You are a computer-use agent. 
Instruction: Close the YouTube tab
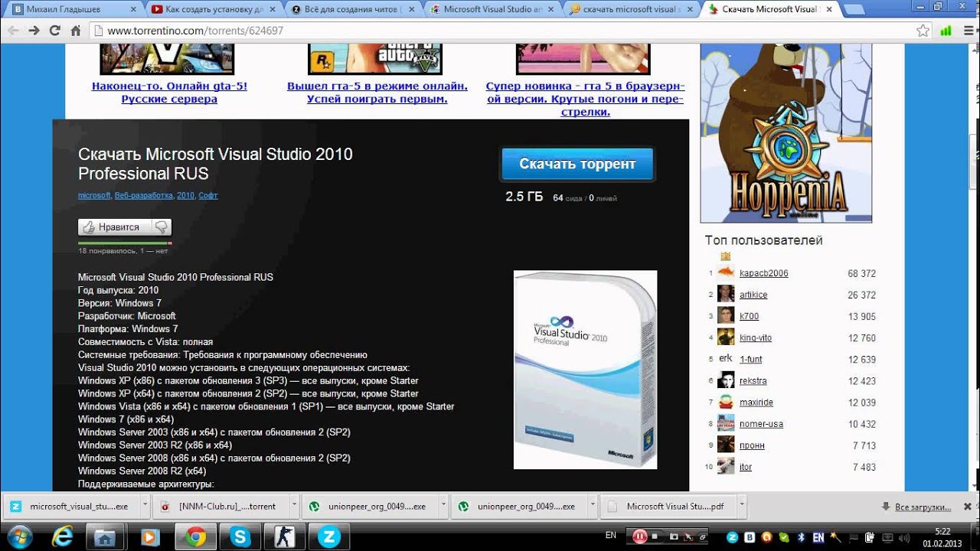(x=274, y=10)
